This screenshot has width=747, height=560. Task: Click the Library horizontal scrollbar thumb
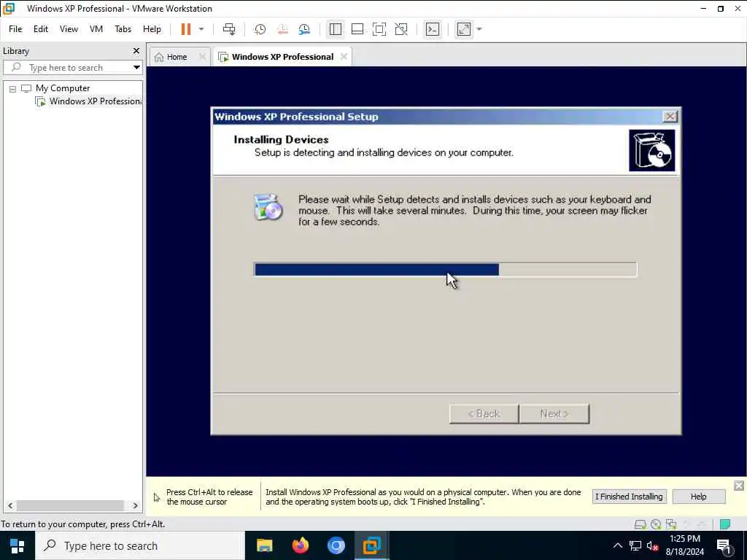pos(71,505)
